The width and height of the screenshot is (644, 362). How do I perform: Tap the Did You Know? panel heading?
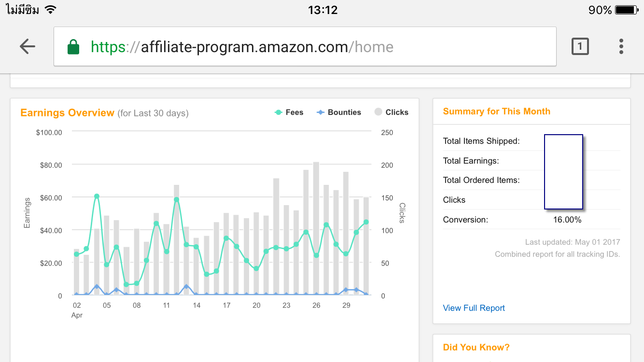476,347
